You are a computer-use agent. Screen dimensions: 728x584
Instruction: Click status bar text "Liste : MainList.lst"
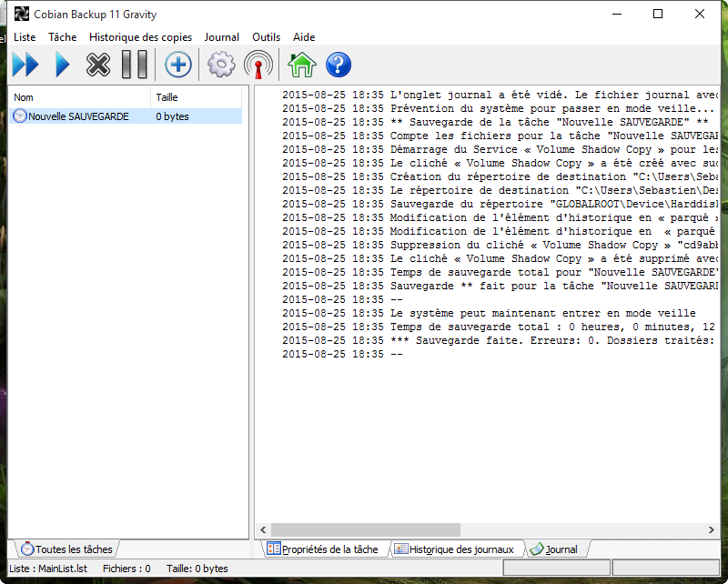pos(48,569)
